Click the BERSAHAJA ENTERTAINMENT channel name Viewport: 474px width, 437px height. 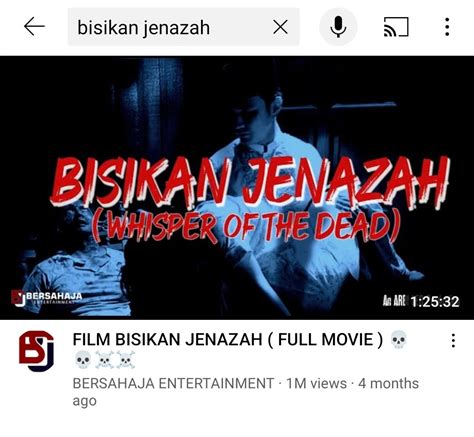click(173, 383)
